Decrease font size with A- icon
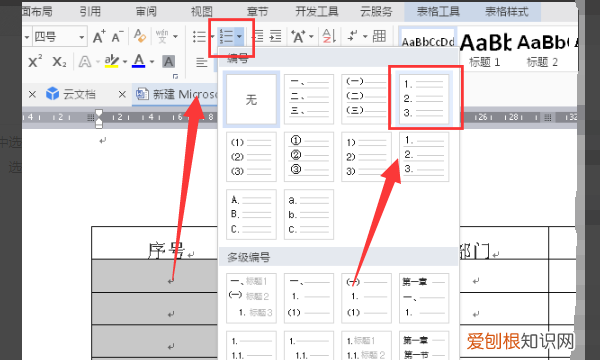The image size is (600, 360). 117,37
